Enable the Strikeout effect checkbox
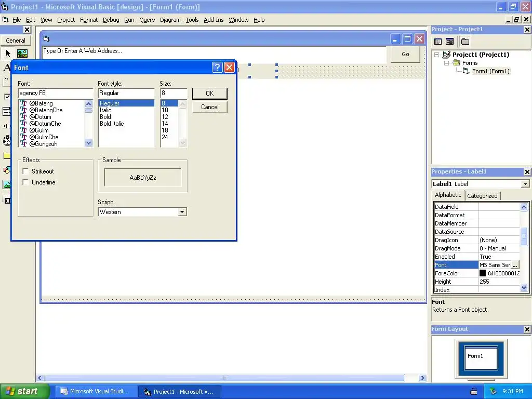 [x=25, y=171]
